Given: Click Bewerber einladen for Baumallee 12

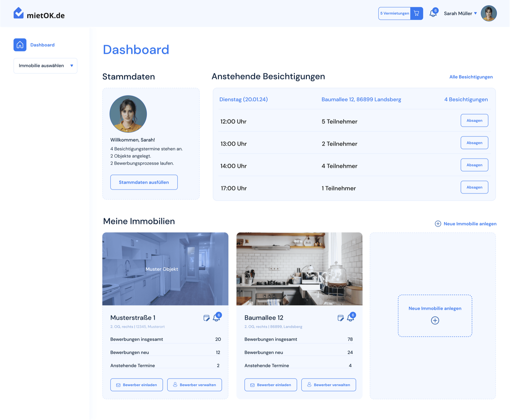Looking at the screenshot, I should coord(271,385).
